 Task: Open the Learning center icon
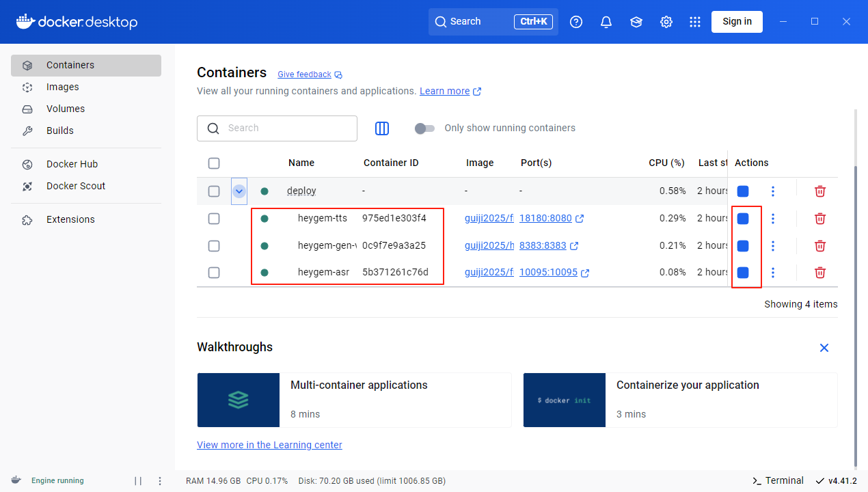pyautogui.click(x=636, y=21)
